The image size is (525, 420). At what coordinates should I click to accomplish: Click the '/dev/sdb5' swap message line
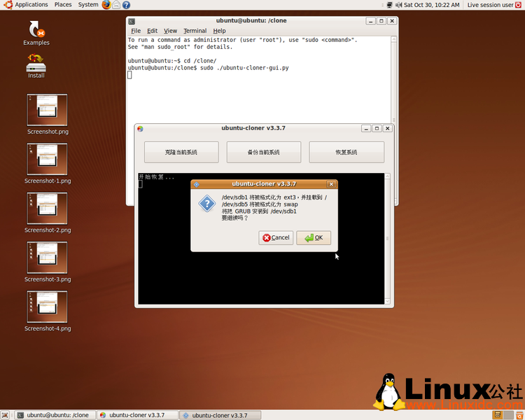[x=260, y=204]
